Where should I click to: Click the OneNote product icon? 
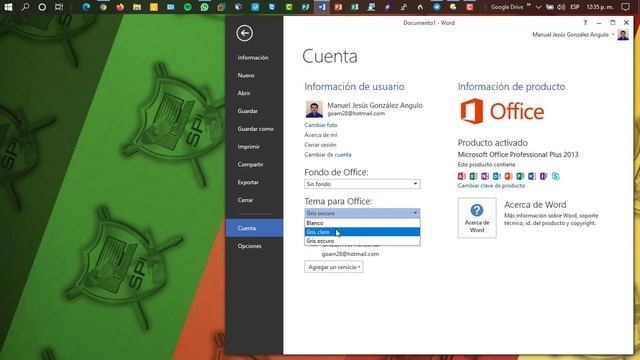(485, 176)
